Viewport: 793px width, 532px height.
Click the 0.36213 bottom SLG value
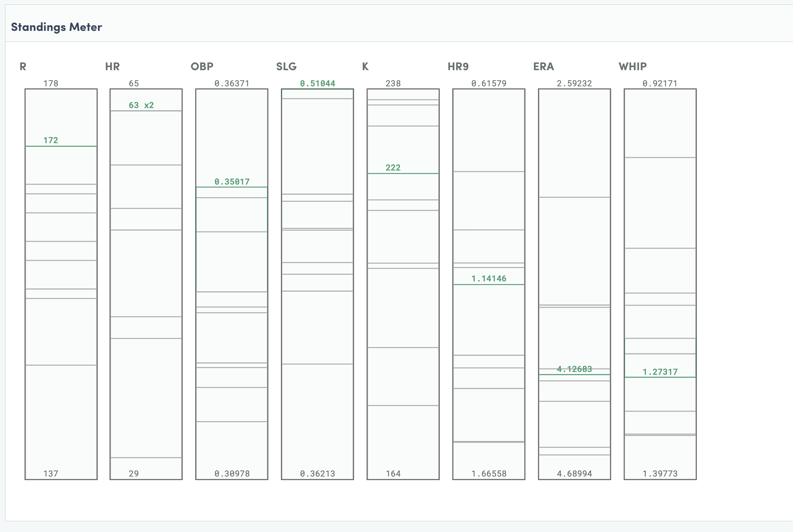click(x=317, y=474)
